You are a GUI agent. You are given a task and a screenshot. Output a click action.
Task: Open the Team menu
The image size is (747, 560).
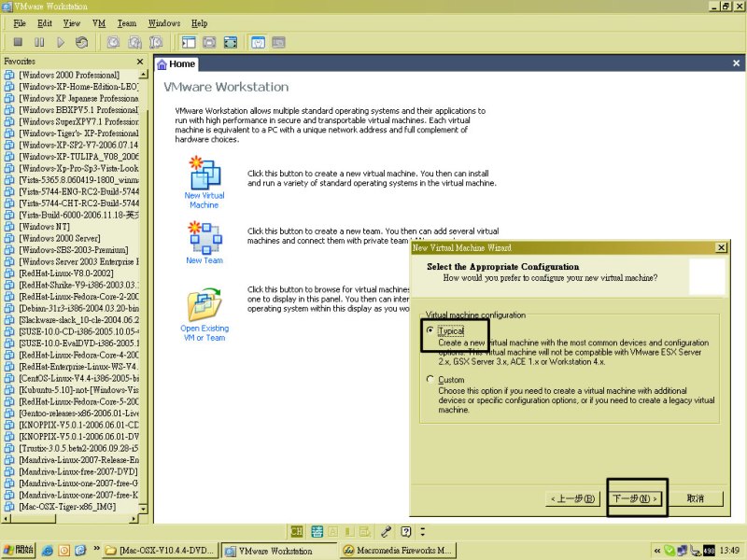click(x=127, y=23)
